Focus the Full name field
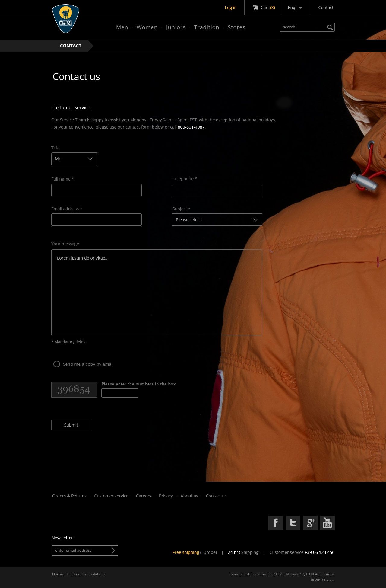This screenshot has width=386, height=588. point(96,190)
